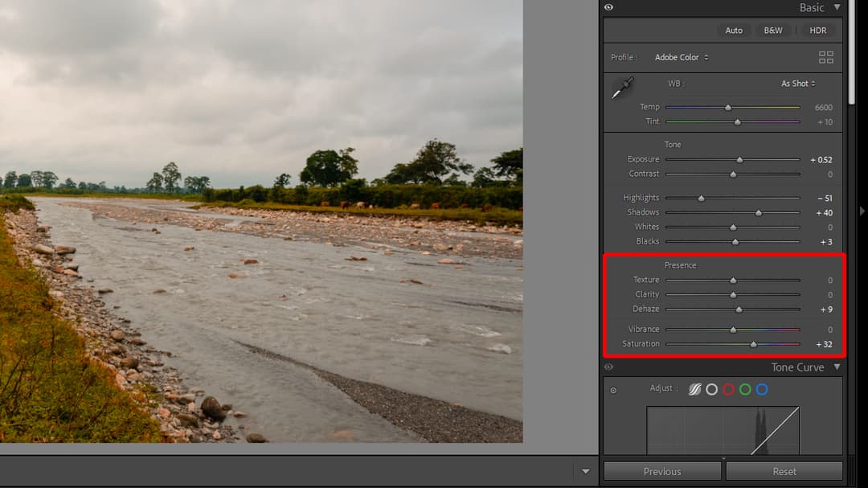Enable HDR editing mode
Viewport: 868px width, 488px height.
817,31
